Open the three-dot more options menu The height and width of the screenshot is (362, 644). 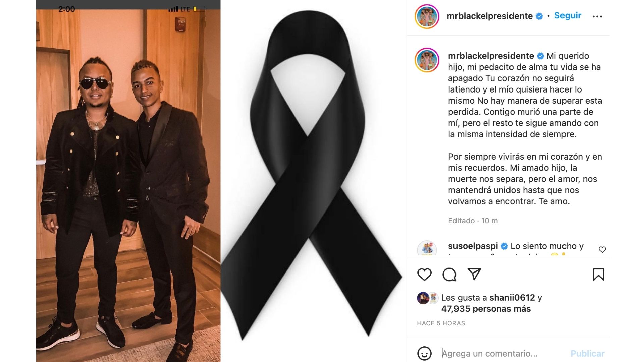(x=597, y=16)
